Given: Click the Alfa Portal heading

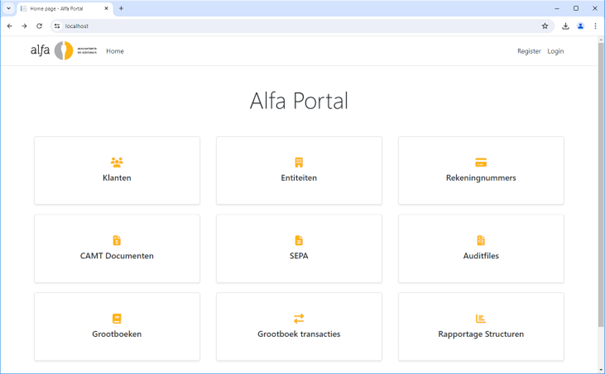Looking at the screenshot, I should (299, 101).
